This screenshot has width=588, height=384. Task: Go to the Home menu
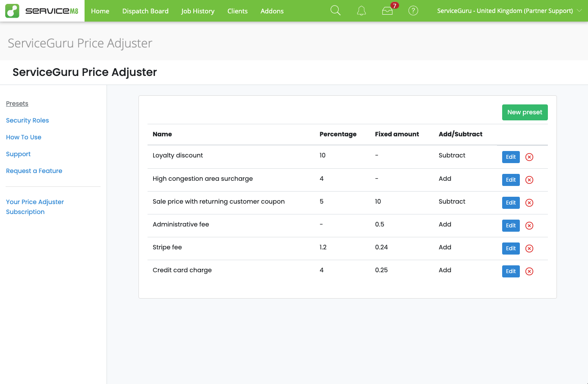100,11
